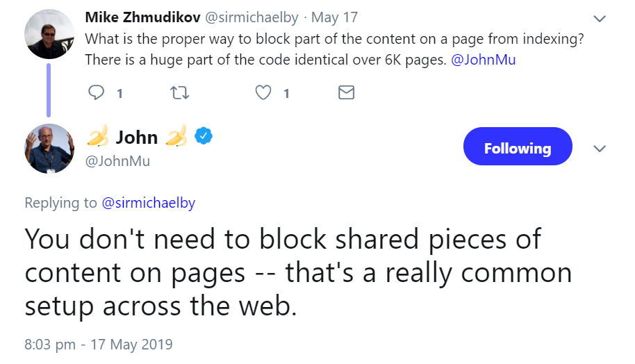Screen dimensions: 635x364
Task: Click the banana emoji before John's name
Action: [x=97, y=137]
